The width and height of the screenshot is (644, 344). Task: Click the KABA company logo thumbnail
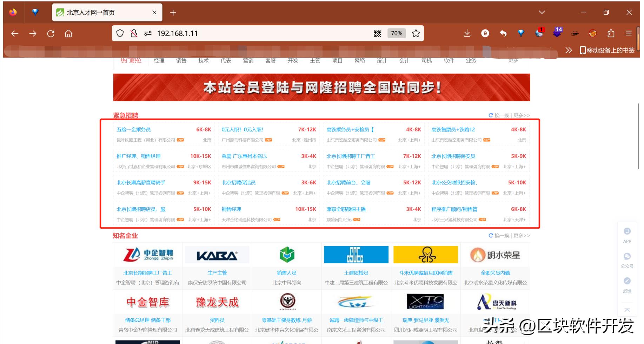(x=217, y=255)
